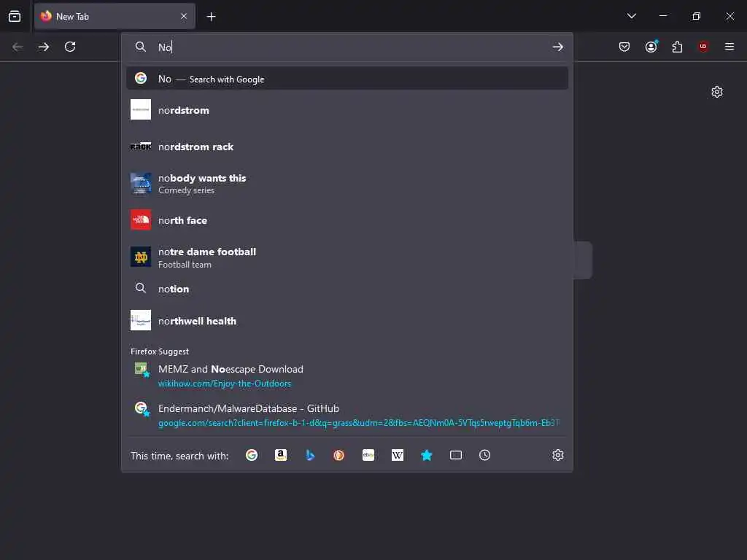Screen dimensions: 747x560
Task: Search this time with Google icon
Action: (x=252, y=455)
